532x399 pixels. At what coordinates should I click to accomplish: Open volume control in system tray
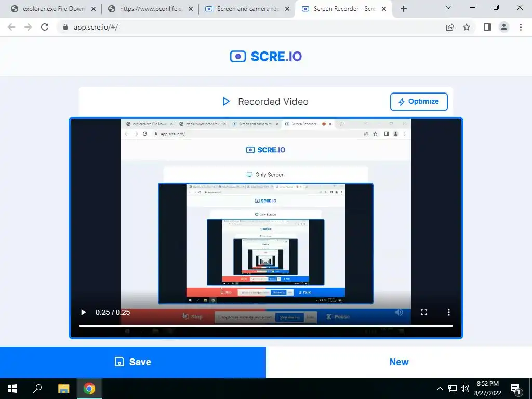click(465, 389)
